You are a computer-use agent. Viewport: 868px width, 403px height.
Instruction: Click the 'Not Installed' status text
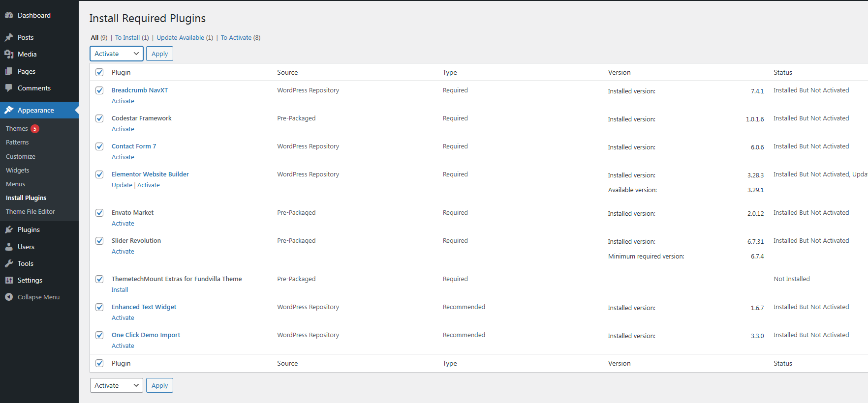coord(792,279)
